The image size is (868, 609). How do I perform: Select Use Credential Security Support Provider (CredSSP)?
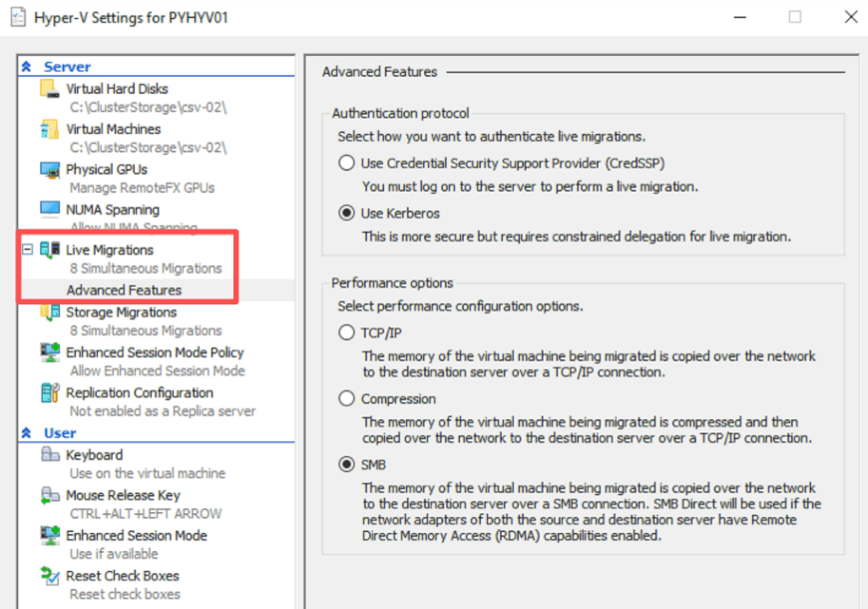[346, 163]
